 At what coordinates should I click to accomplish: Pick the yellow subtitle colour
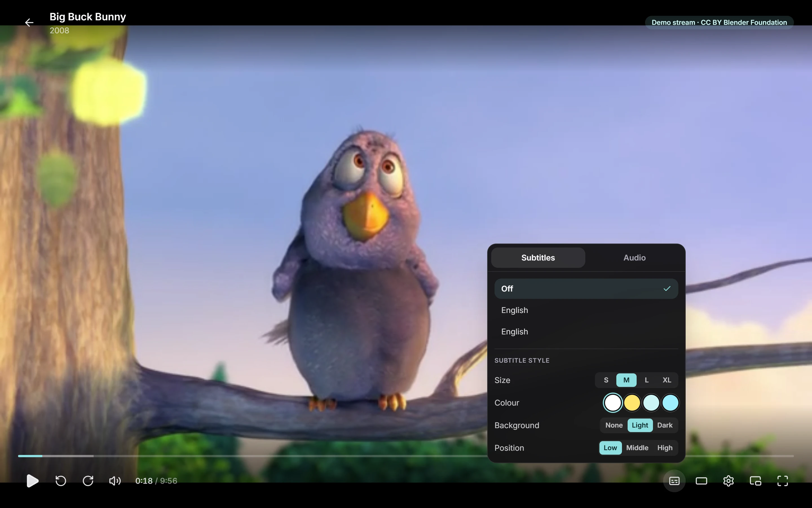click(x=632, y=403)
